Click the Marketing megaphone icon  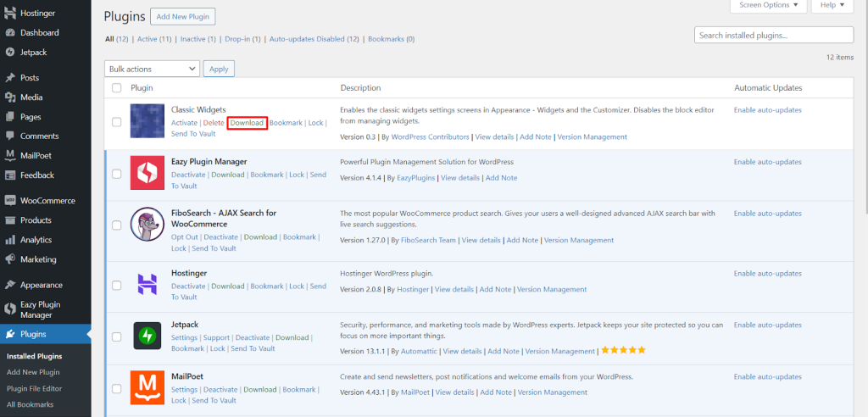pos(10,259)
